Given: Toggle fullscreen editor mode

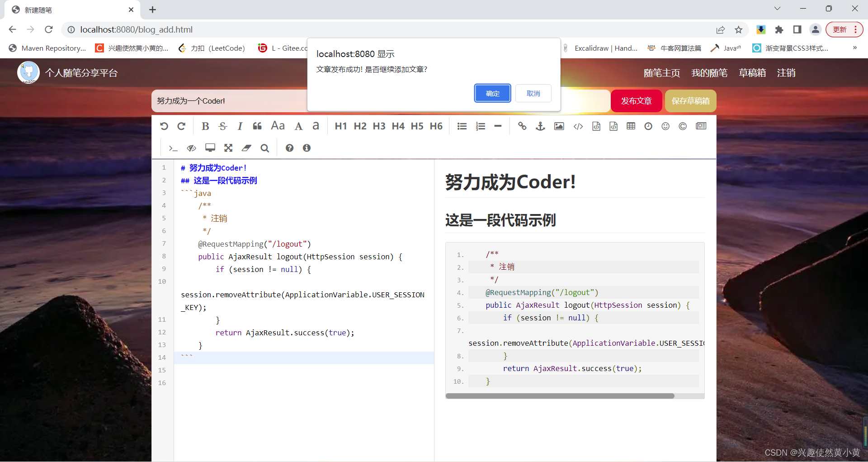Looking at the screenshot, I should point(228,148).
